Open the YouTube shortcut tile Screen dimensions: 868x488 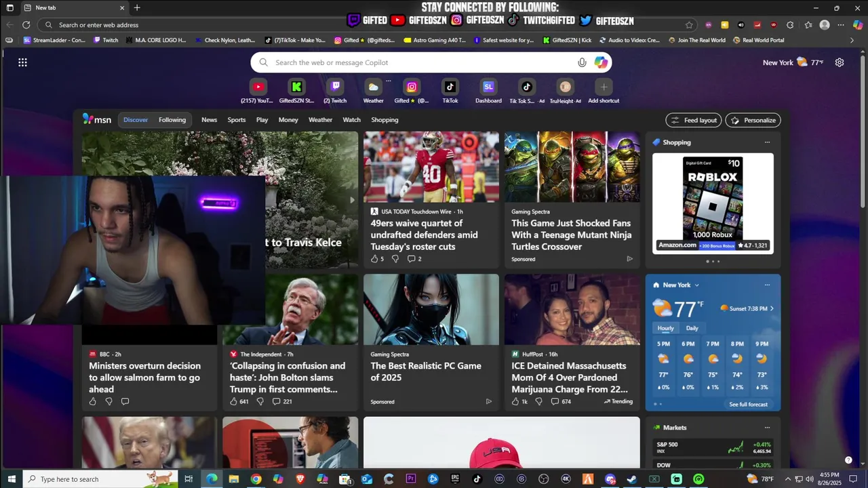point(258,91)
